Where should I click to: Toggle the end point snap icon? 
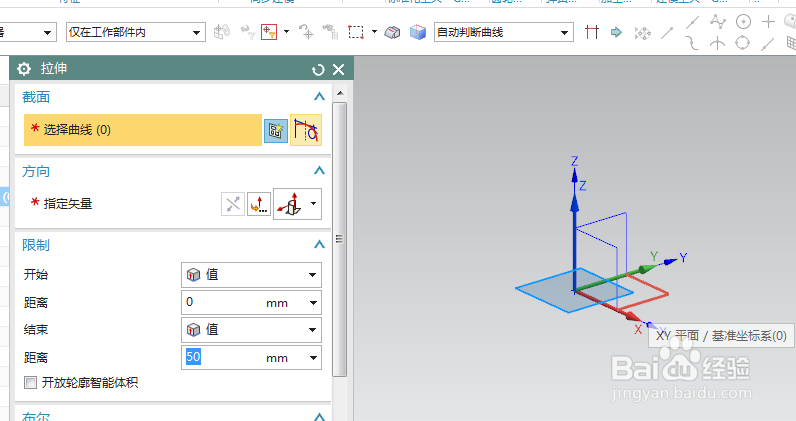coord(668,34)
